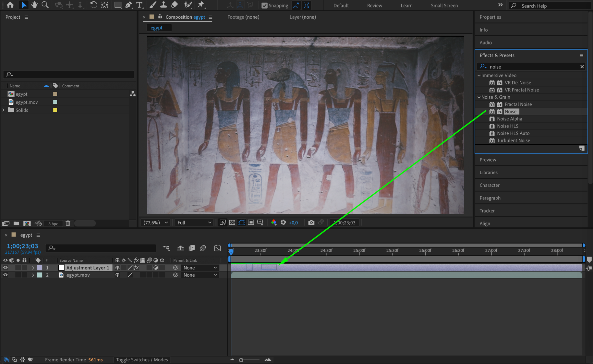The width and height of the screenshot is (593, 364).
Task: Take a snapshot with camera icon
Action: [311, 222]
